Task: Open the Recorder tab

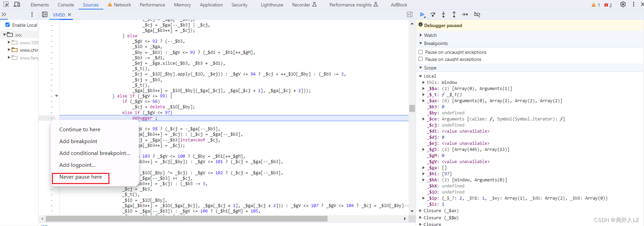Action: coord(304,5)
